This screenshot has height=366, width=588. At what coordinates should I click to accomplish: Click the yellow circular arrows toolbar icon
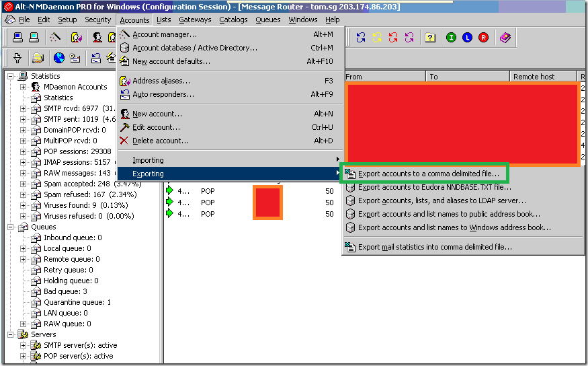(377, 37)
